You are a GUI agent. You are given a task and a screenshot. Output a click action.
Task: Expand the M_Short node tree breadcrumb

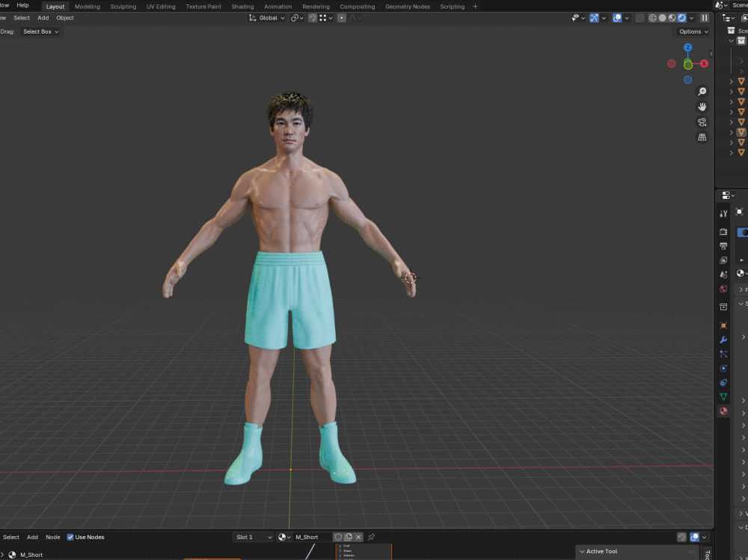[3, 555]
